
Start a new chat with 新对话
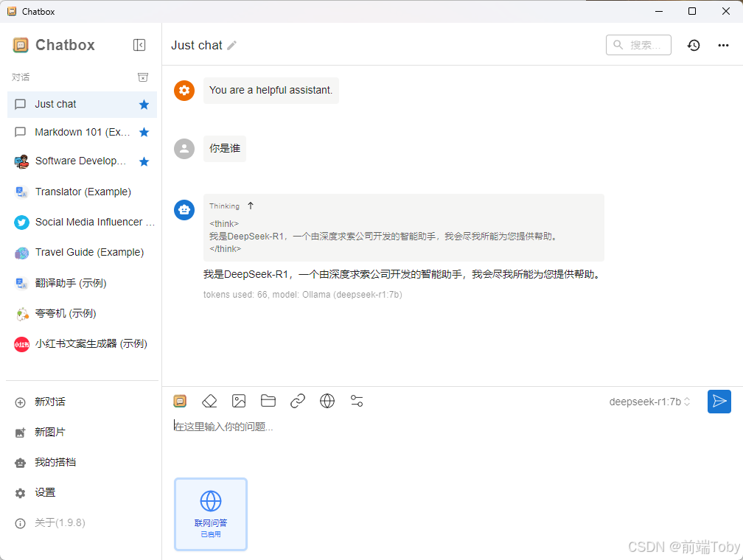pos(82,402)
